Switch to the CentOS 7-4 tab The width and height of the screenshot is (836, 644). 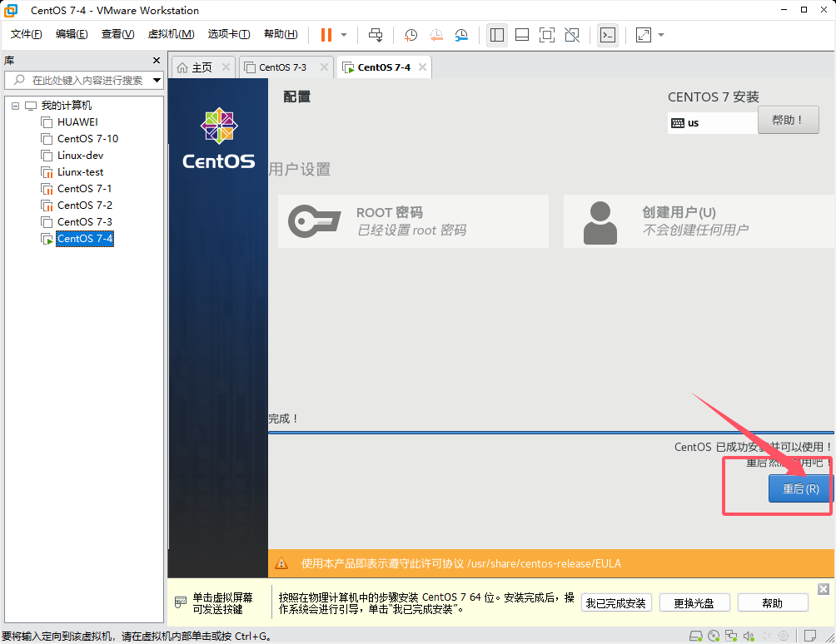(x=384, y=67)
